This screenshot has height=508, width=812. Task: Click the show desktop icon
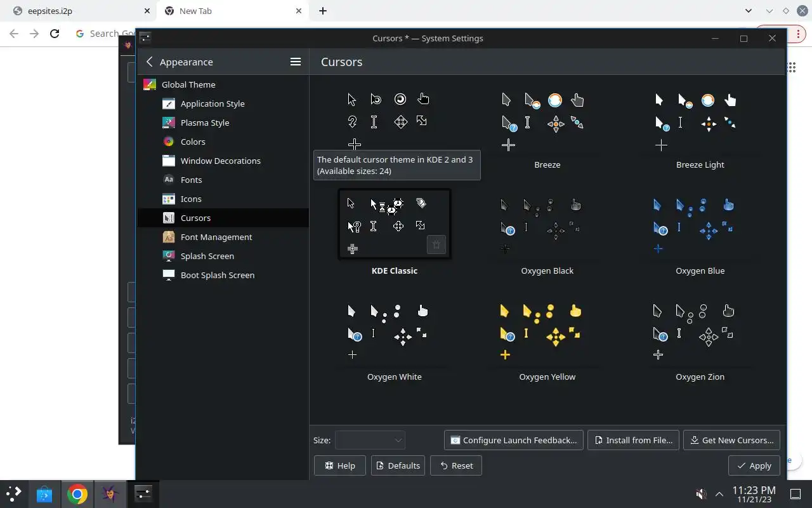coord(795,494)
